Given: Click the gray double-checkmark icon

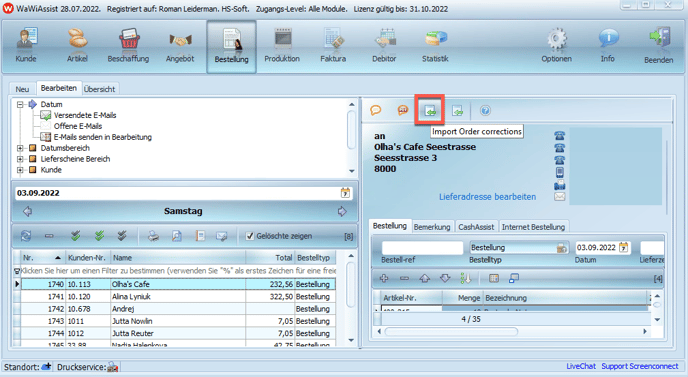Looking at the screenshot, I should click(122, 236).
